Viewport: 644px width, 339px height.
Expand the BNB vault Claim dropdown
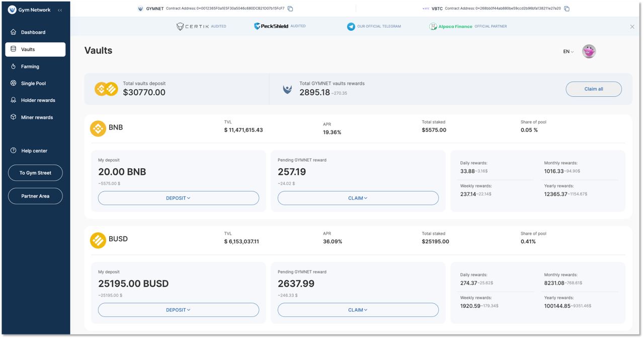tap(358, 198)
